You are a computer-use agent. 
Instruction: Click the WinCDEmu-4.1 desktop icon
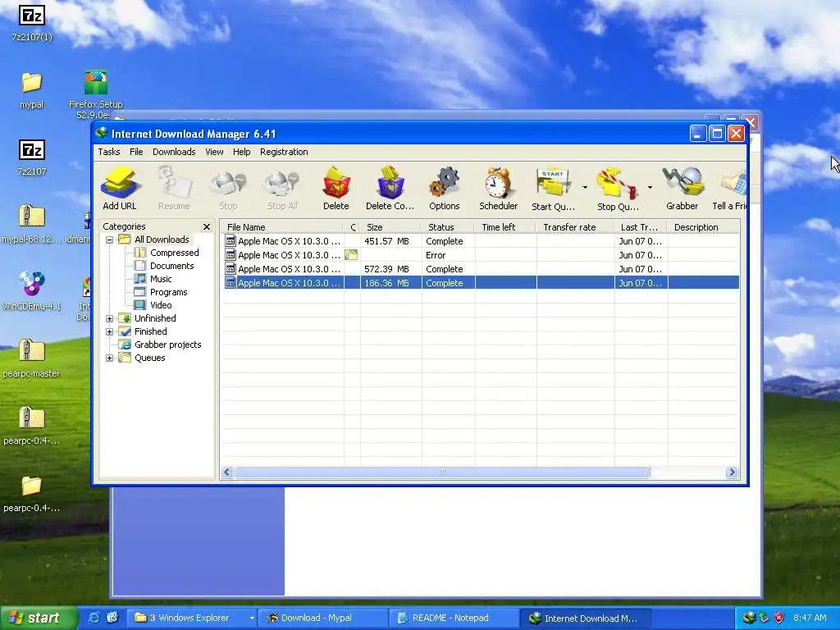(x=32, y=291)
